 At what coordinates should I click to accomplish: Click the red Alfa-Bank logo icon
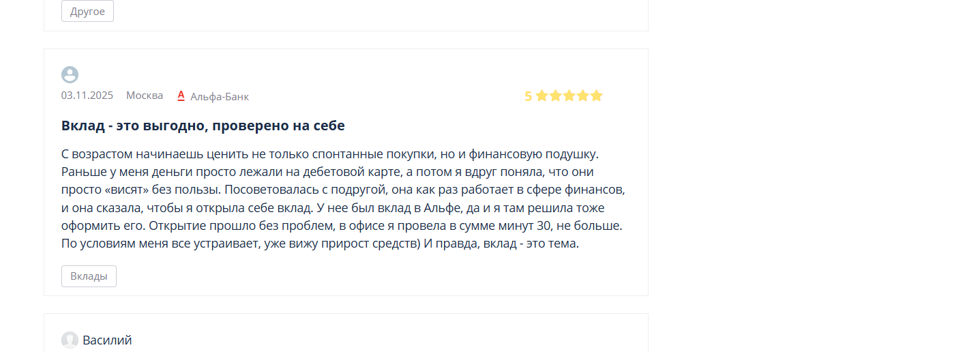tap(181, 96)
